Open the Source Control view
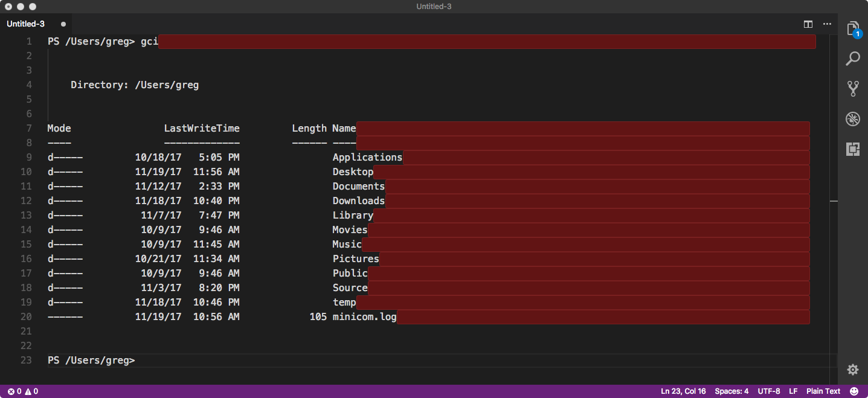 852,89
